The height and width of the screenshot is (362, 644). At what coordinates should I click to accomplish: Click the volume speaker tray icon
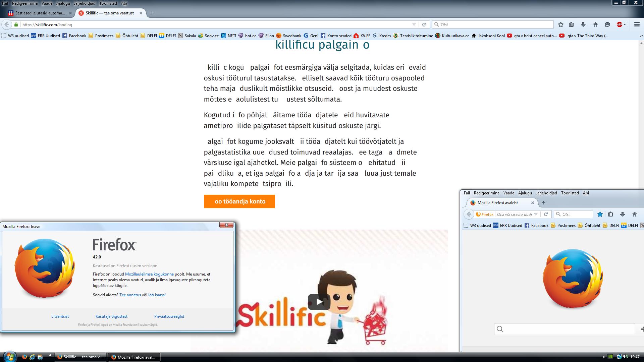pyautogui.click(x=626, y=357)
